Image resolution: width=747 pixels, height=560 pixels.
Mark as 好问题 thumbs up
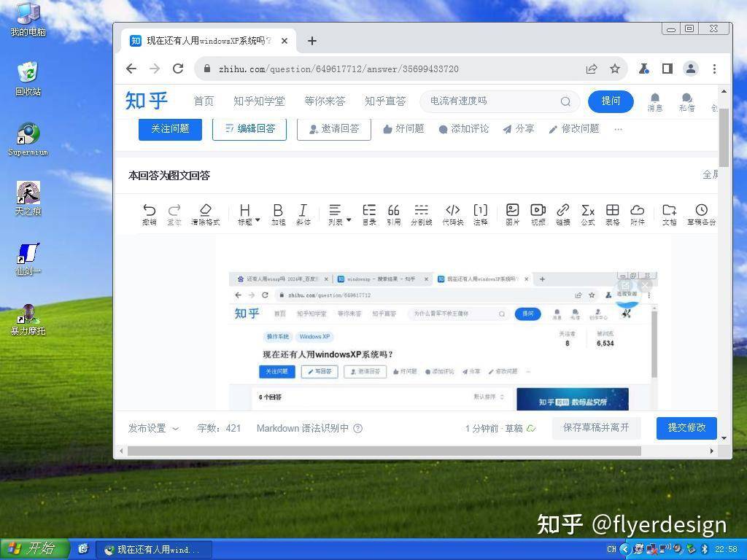click(403, 128)
